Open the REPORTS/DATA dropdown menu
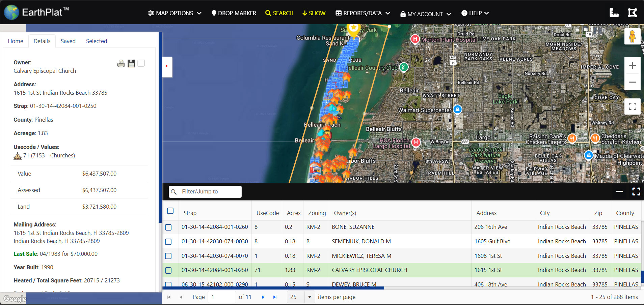Screen dimensions: 644x305 tap(363, 13)
